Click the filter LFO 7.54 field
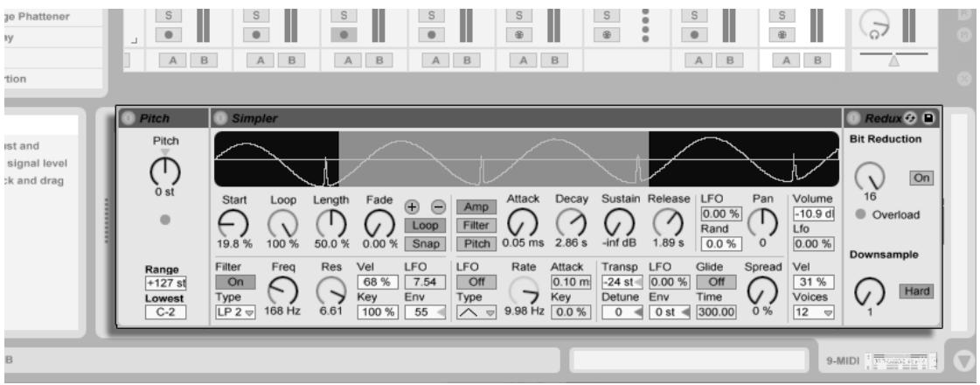This screenshot has width=980, height=385. click(426, 282)
